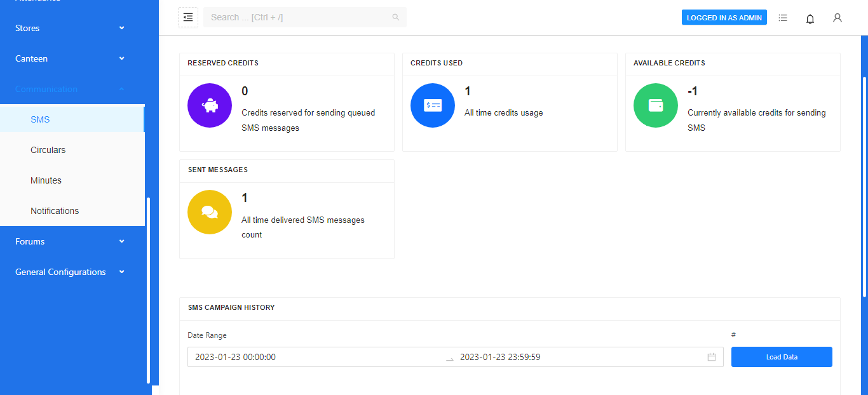Click 'Currently available credits for sending' text
Viewport: 868px width, 395px height.
[757, 113]
